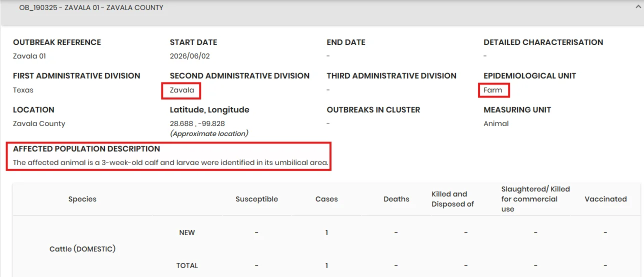Screen dimensions: 644x277
Task: Click the Texas first administrative division value
Action: 23,90
